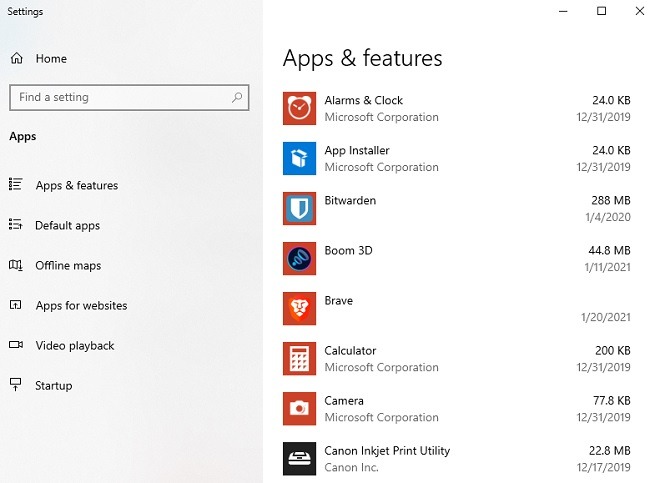Minimize the Settings window
The height and width of the screenshot is (483, 650).
[563, 11]
